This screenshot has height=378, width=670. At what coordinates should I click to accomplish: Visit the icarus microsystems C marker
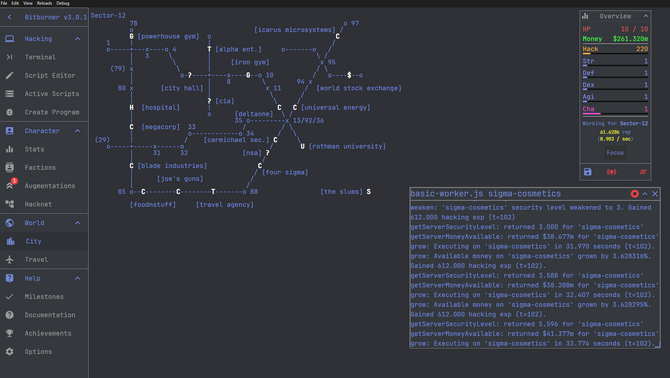pos(337,36)
